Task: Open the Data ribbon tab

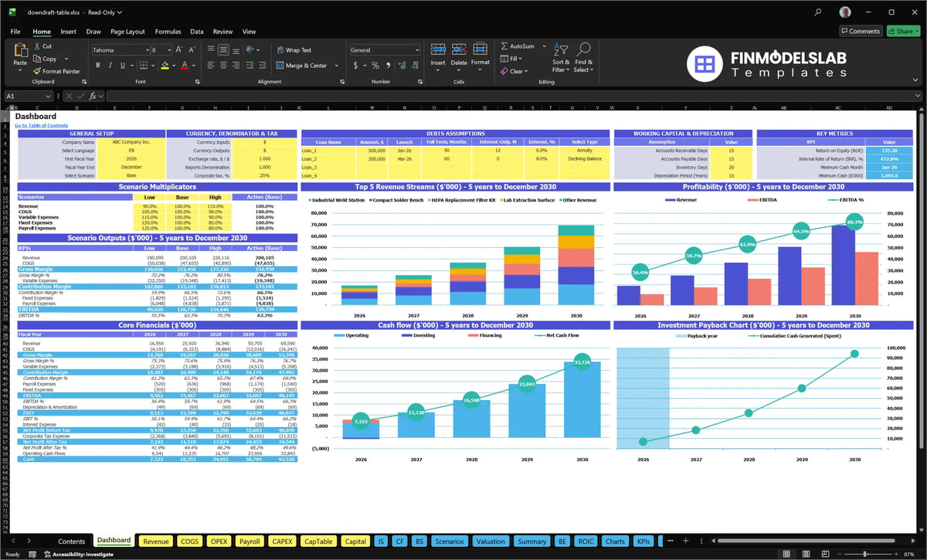Action: coord(197,32)
